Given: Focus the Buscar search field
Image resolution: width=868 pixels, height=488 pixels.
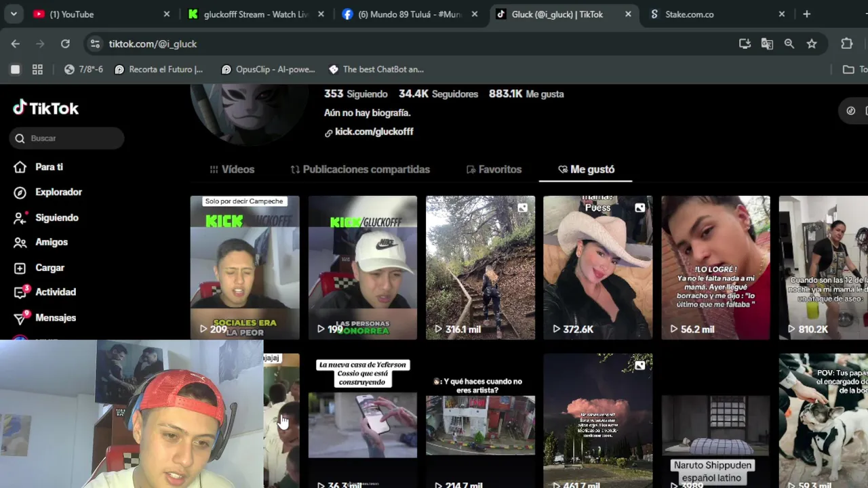Looking at the screenshot, I should (x=67, y=138).
